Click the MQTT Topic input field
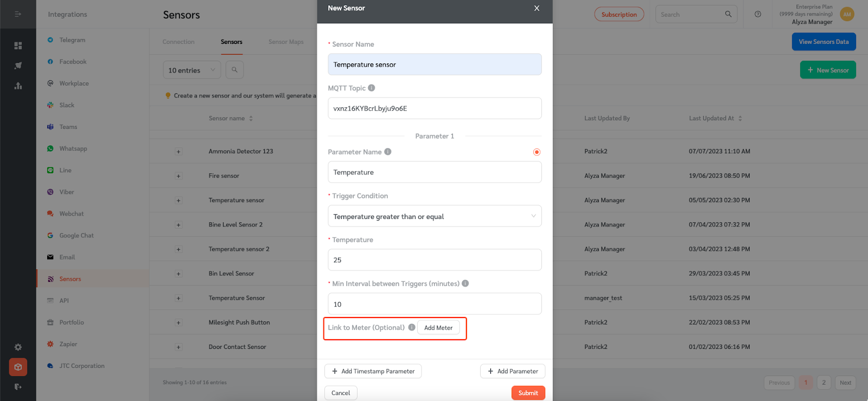868x401 pixels. [x=435, y=108]
